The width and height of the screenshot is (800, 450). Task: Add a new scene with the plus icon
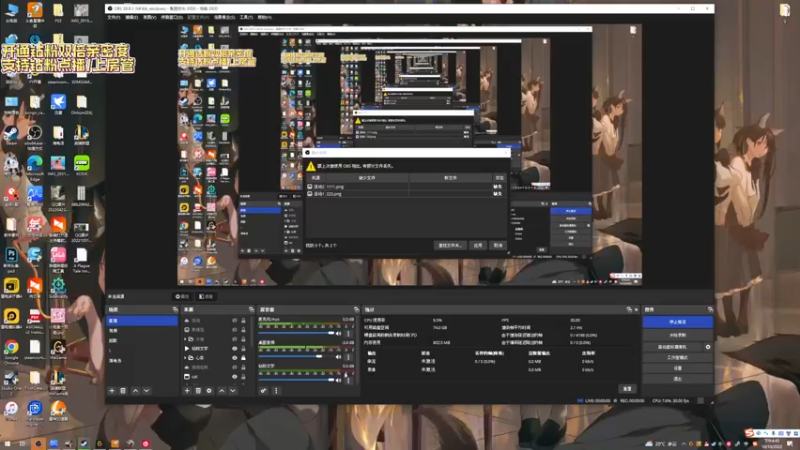click(x=112, y=391)
